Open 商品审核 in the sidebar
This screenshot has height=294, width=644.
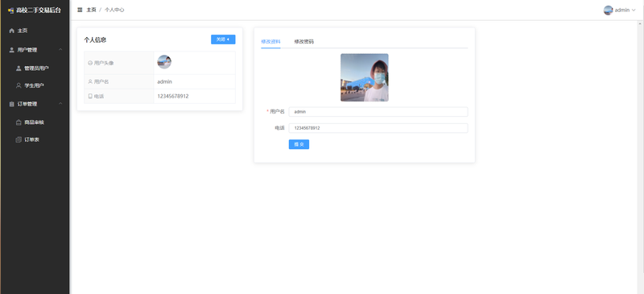[x=35, y=122]
